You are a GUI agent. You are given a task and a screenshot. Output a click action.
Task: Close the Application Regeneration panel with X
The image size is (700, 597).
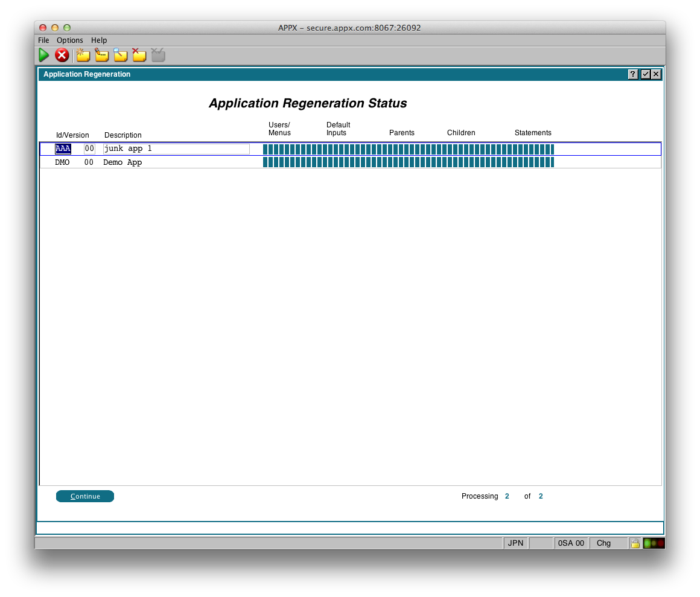click(656, 74)
